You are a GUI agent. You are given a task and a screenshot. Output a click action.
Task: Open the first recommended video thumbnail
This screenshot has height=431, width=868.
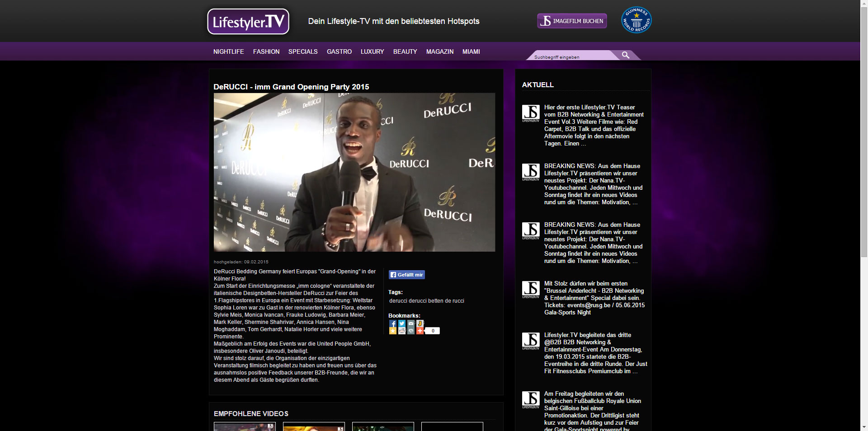[x=245, y=426]
